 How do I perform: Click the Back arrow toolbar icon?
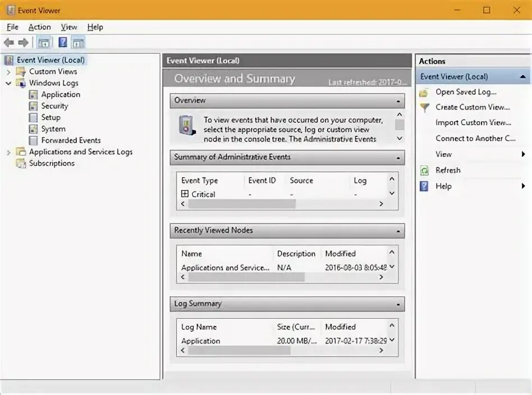pyautogui.click(x=9, y=43)
